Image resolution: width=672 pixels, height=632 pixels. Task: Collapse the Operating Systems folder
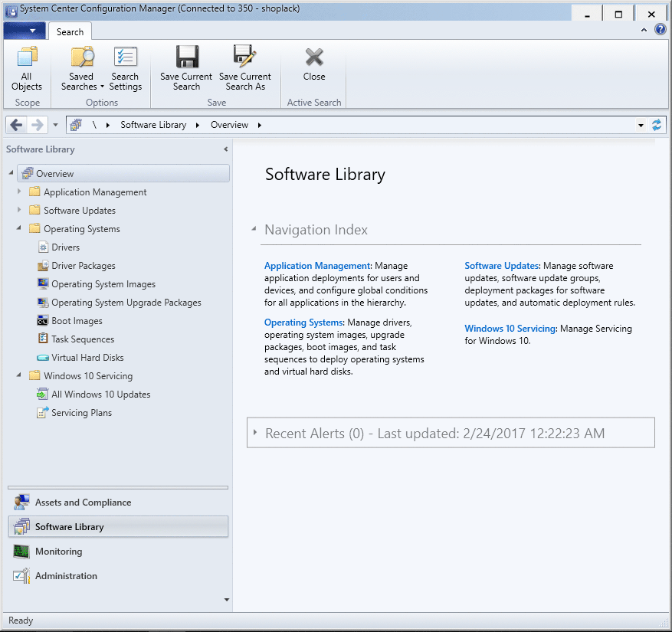19,228
